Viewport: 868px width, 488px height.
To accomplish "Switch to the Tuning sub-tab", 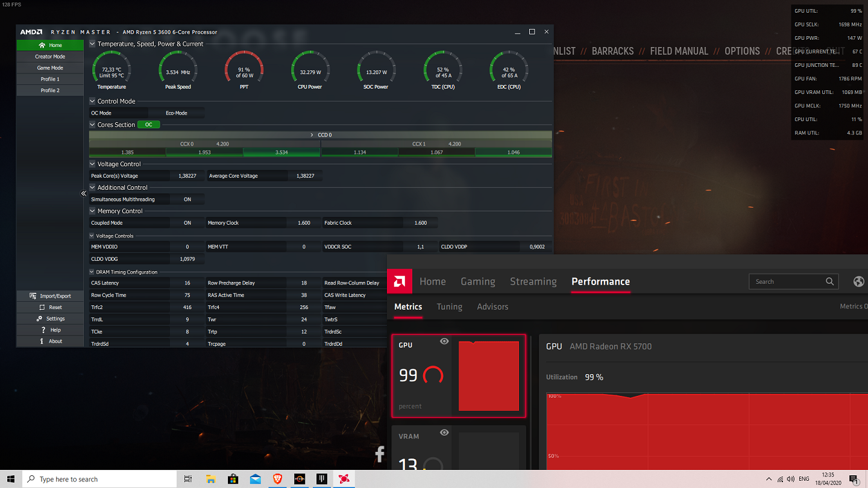I will 450,307.
